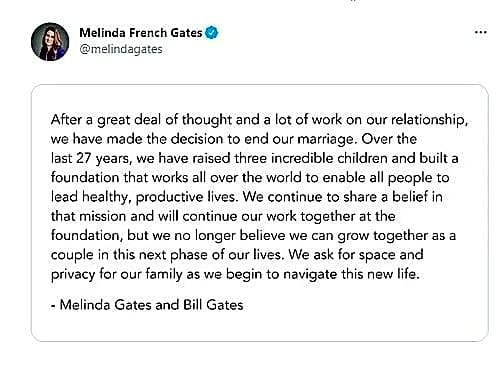This screenshot has height=374, width=498.
Task: Click the words 'grow together as a'
Action: click(396, 236)
